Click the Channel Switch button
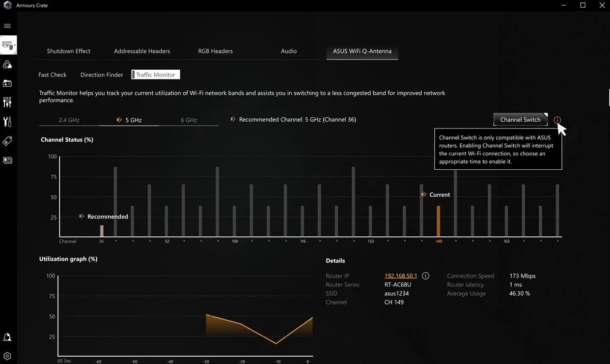The height and width of the screenshot is (364, 610). [x=520, y=120]
